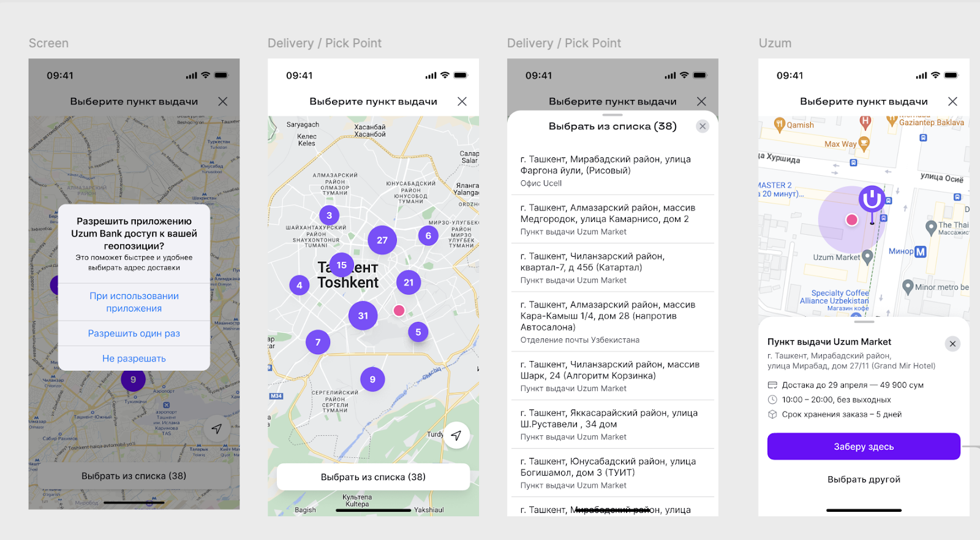Tap cluster marker 9 on light map
The image size is (980, 540).
[372, 379]
